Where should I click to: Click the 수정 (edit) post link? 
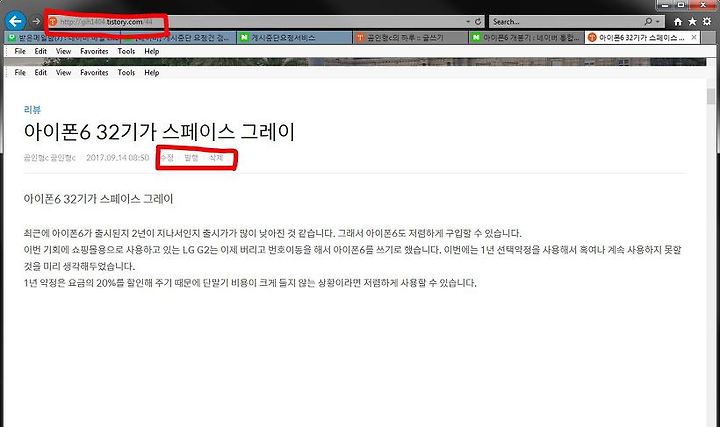[167, 158]
